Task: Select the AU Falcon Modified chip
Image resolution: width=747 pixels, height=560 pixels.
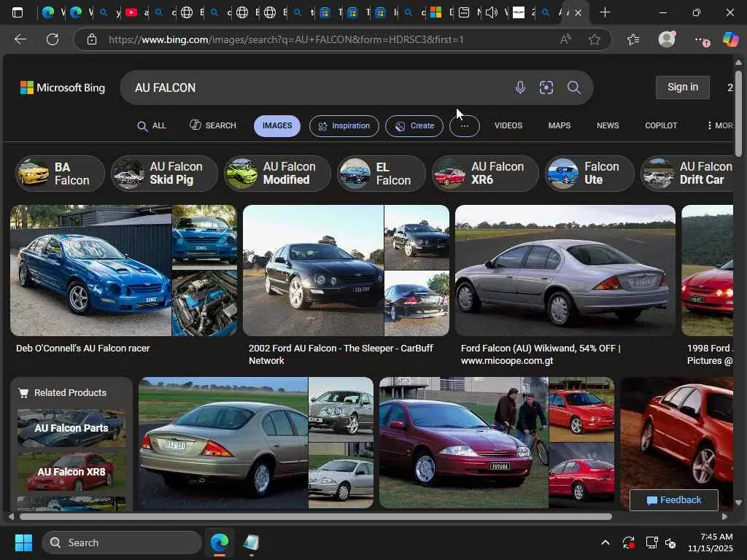Action: click(x=277, y=174)
